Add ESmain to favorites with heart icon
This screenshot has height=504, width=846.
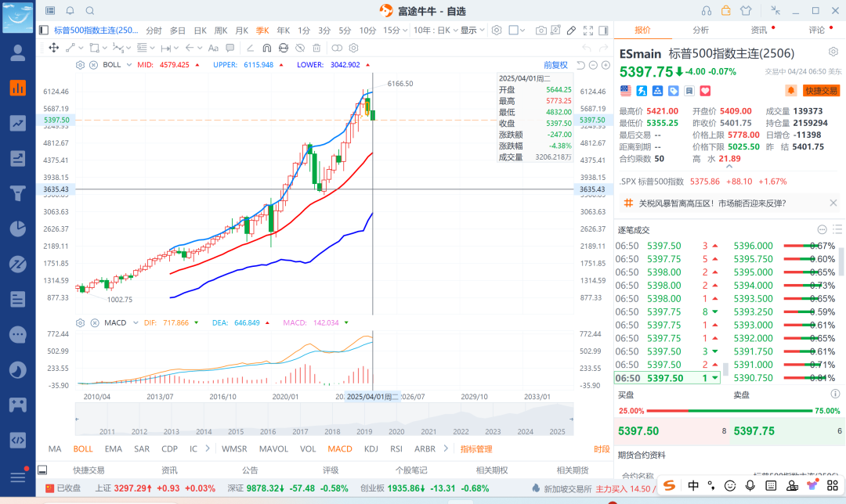(704, 91)
